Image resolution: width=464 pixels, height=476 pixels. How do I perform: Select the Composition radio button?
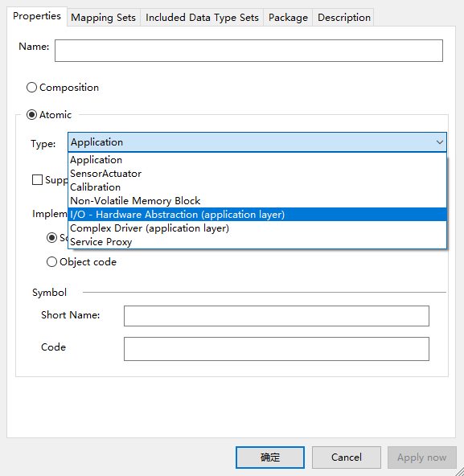pyautogui.click(x=31, y=88)
